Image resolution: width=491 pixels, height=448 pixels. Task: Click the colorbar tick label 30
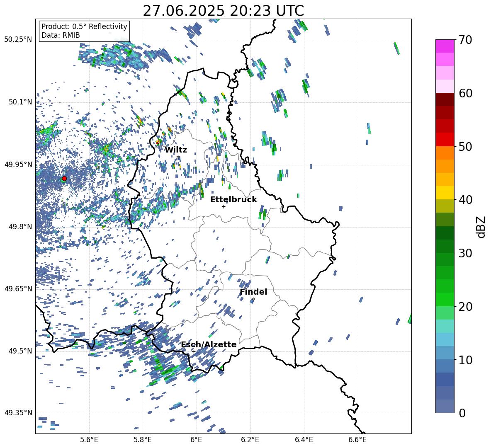465,253
